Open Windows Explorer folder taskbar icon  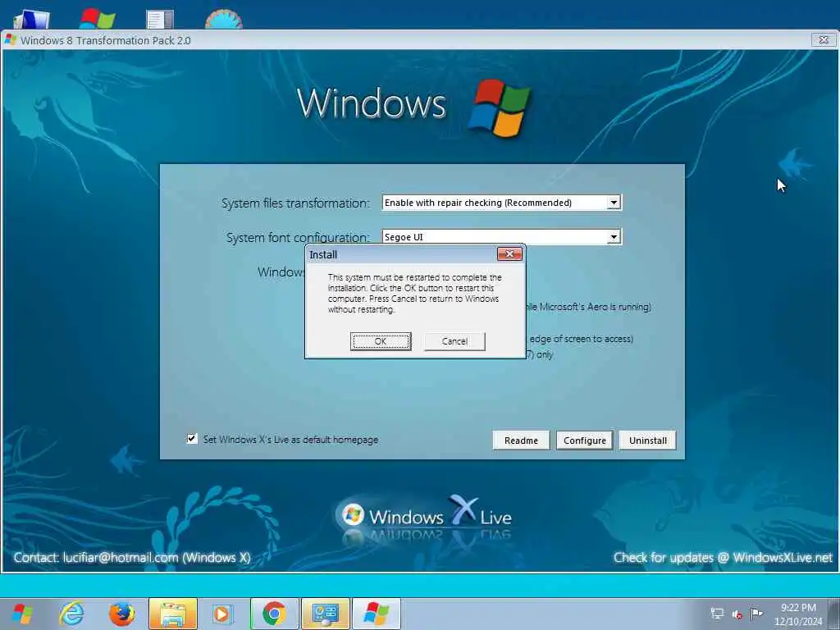[x=173, y=614]
